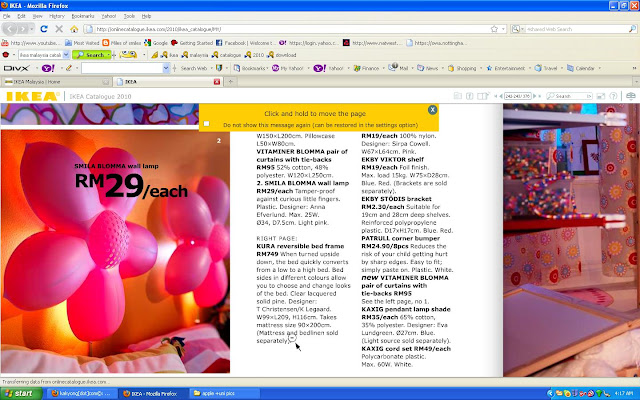
Task: Close the IKEA tab with red X
Action: [217, 82]
